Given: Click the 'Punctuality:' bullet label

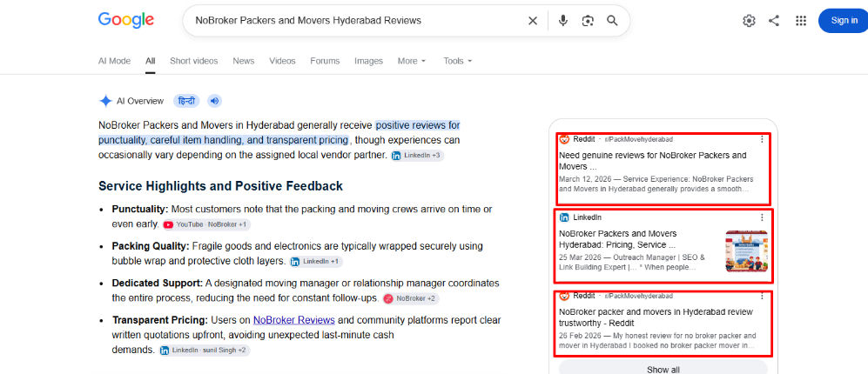Looking at the screenshot, I should pyautogui.click(x=140, y=209).
